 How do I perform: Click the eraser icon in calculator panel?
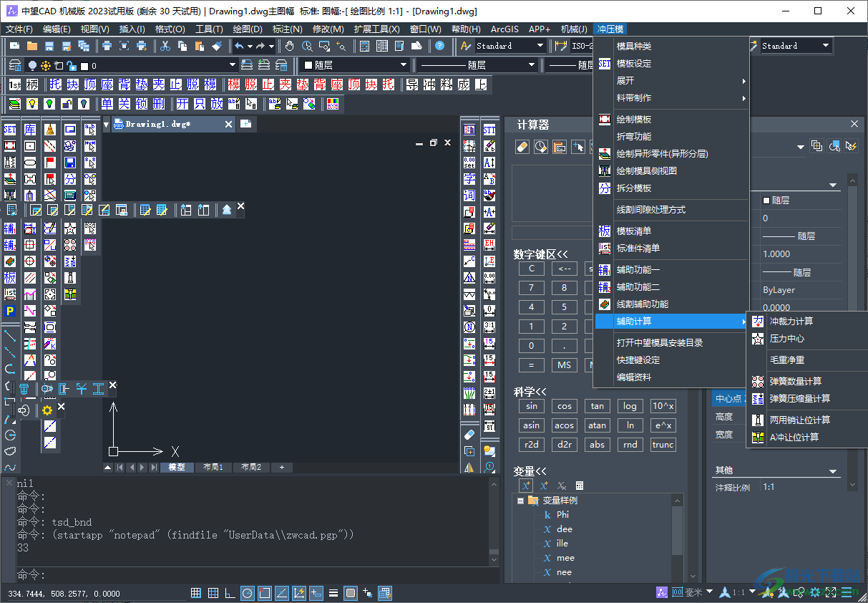[x=522, y=147]
